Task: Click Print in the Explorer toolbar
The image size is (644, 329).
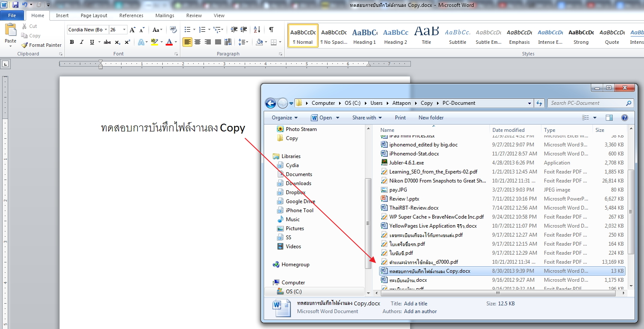Action: tap(400, 118)
